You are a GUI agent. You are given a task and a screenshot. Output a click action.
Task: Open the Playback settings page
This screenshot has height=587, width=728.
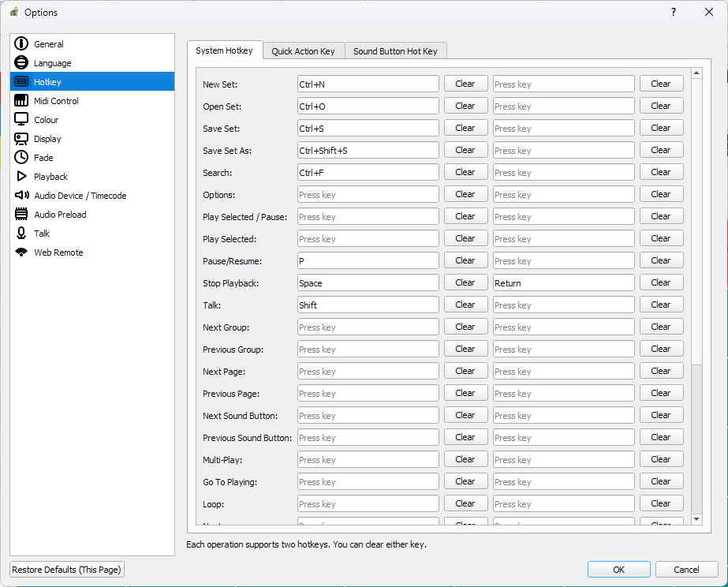50,176
